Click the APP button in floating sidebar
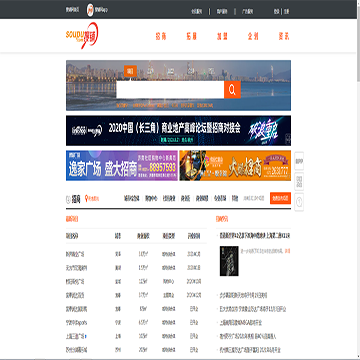Image resolution: width=360 pixels, height=360 pixels. click(x=299, y=161)
